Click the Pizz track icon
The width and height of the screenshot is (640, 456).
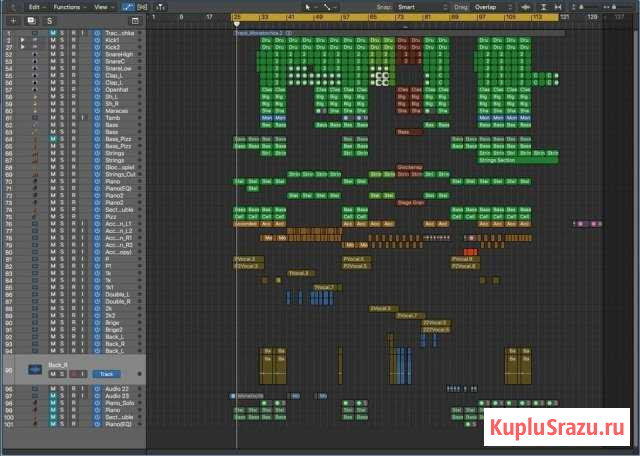tap(35, 216)
